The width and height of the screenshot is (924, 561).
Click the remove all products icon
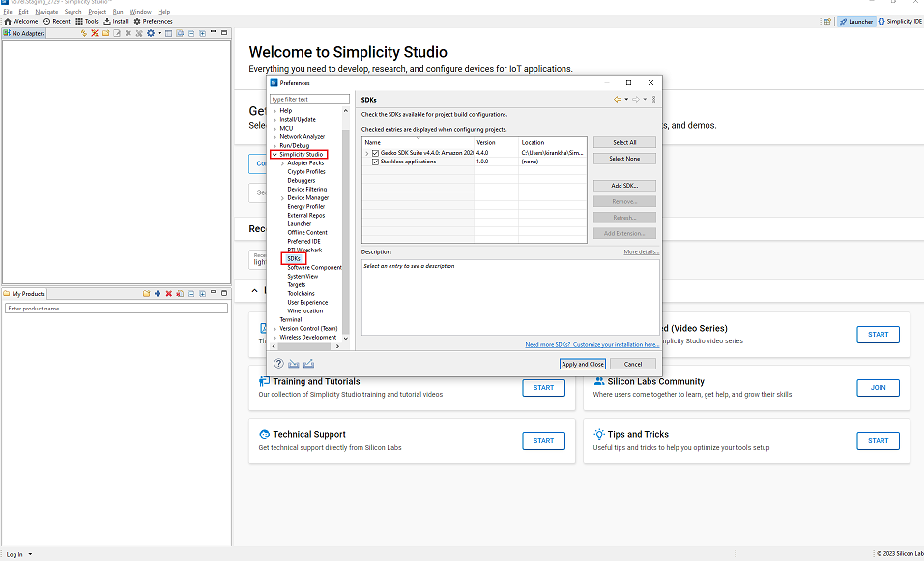(x=180, y=294)
